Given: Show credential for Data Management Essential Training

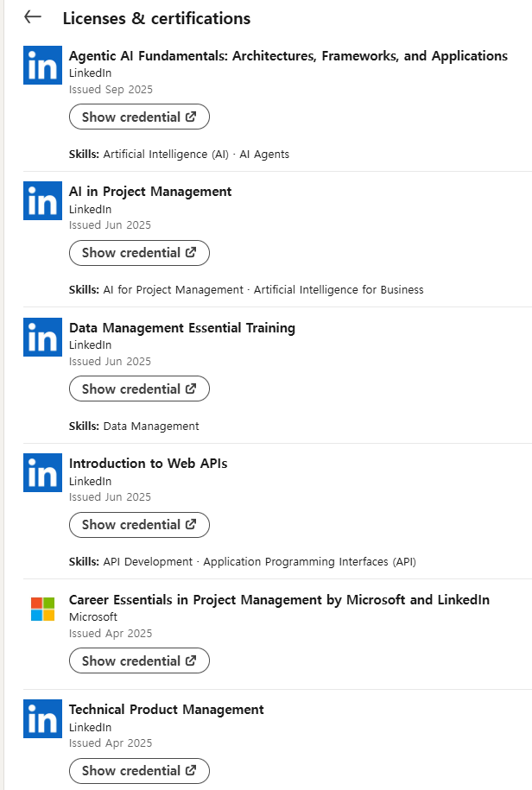Looking at the screenshot, I should click(139, 389).
